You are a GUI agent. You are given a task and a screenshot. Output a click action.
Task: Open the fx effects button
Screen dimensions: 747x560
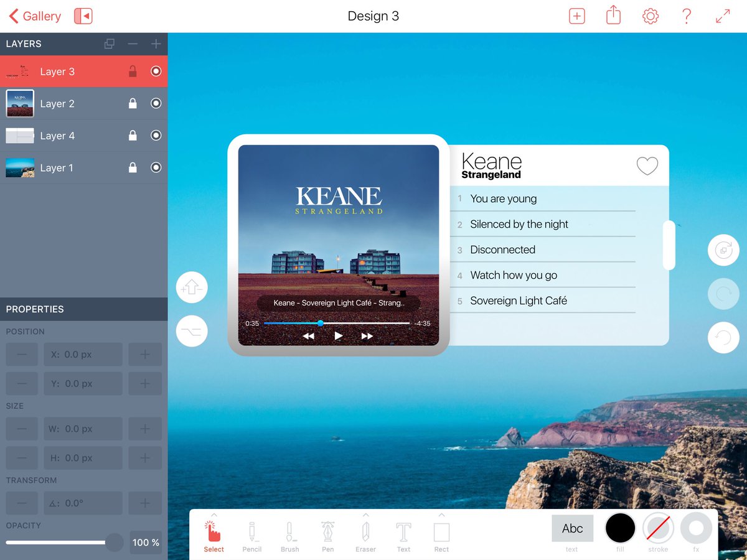tap(696, 528)
